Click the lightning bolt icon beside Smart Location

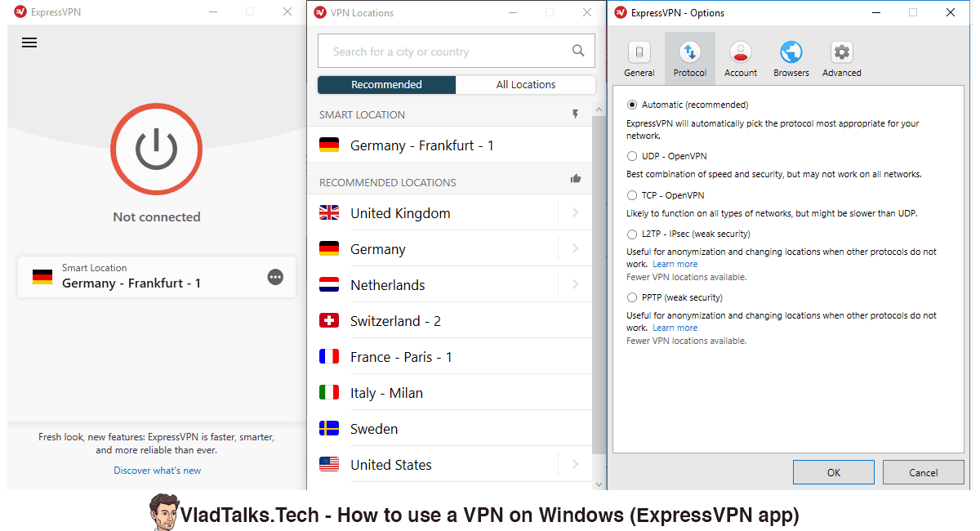(576, 114)
